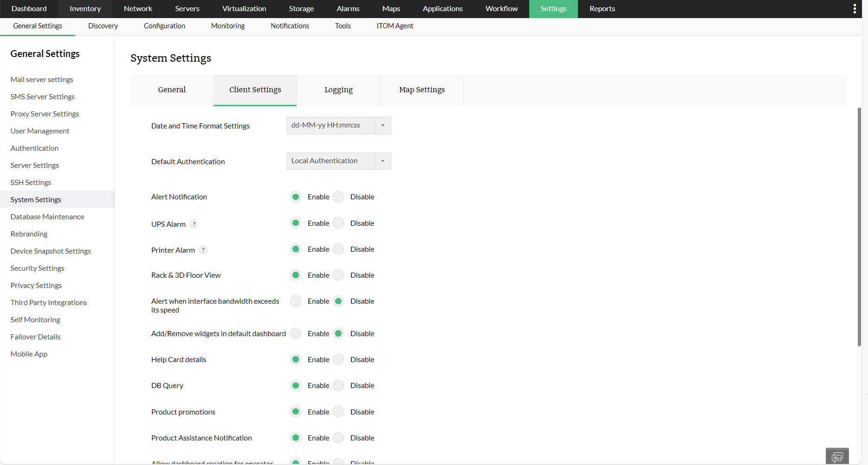Screen dimensions: 868x465
Task: Open Default Authentication dropdown
Action: click(x=339, y=161)
